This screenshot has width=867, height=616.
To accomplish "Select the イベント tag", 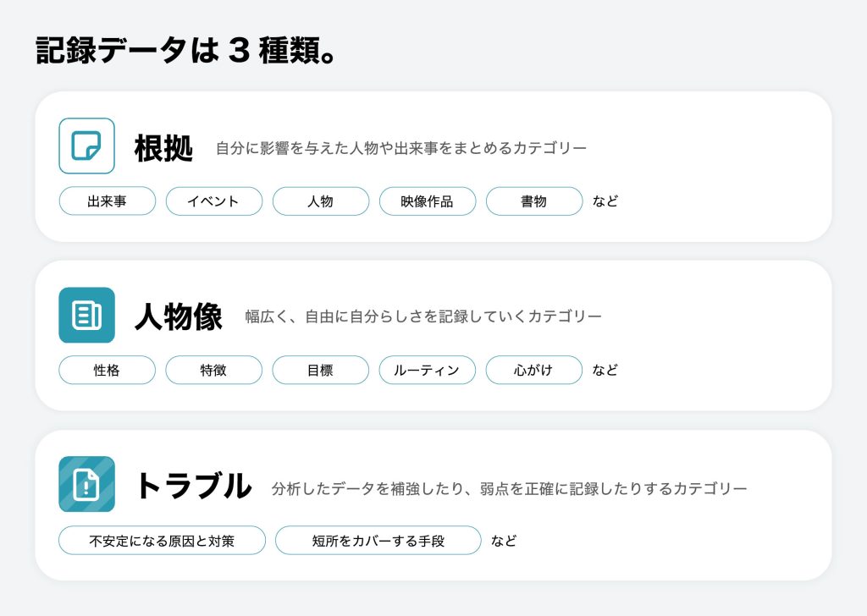I will [213, 201].
